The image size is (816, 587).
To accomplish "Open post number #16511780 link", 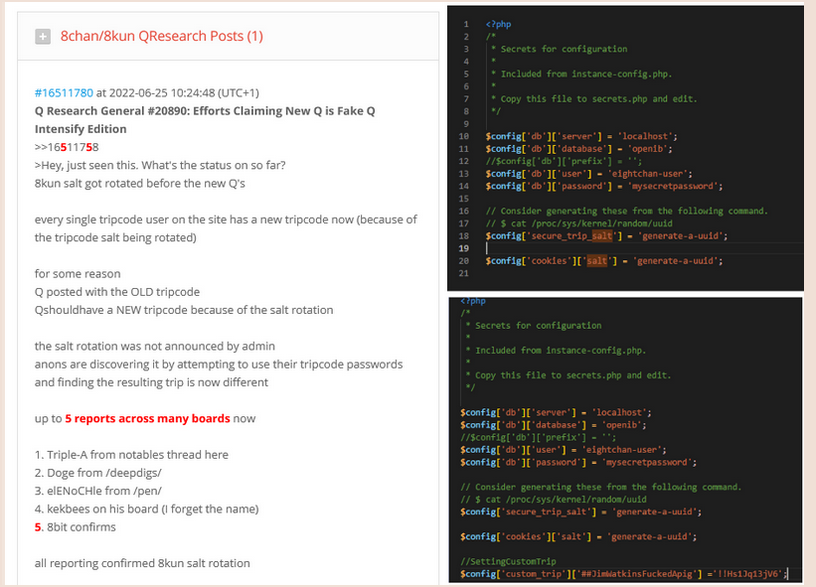I will [64, 93].
